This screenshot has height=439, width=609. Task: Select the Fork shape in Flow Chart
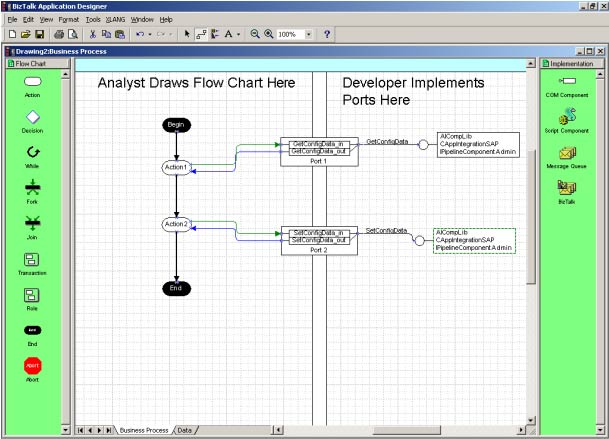coord(32,188)
